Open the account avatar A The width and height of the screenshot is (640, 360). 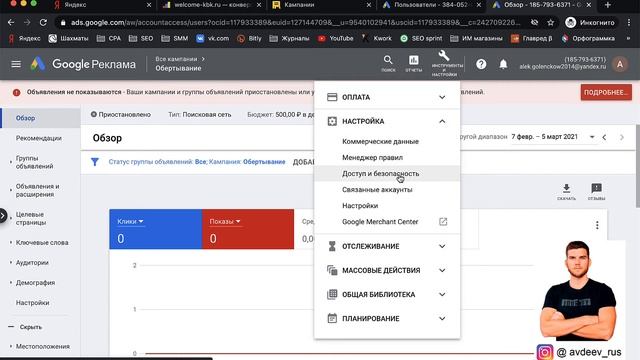click(620, 64)
